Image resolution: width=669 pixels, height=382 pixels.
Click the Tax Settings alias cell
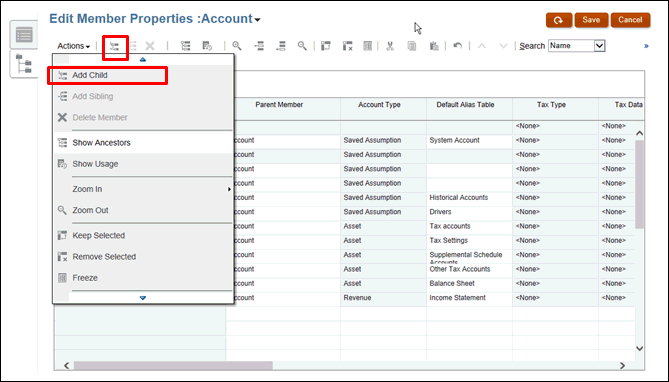click(469, 241)
